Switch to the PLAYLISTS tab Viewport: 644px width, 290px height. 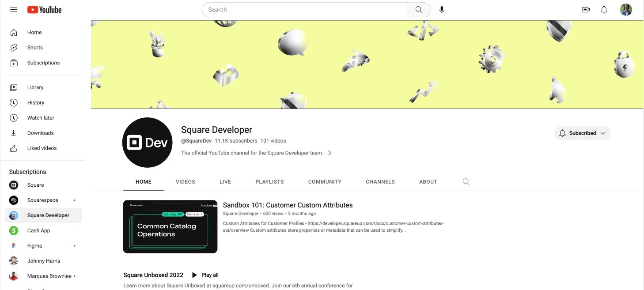(269, 181)
